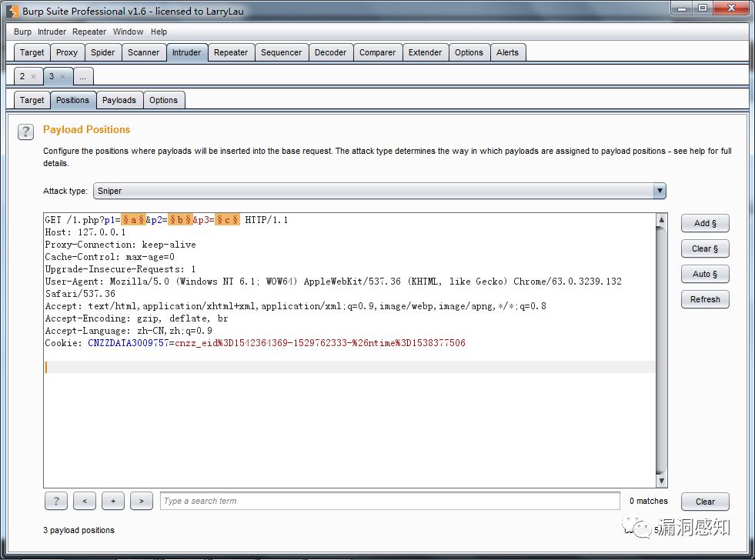
Task: Switch to the Alerts tab
Action: 507,52
